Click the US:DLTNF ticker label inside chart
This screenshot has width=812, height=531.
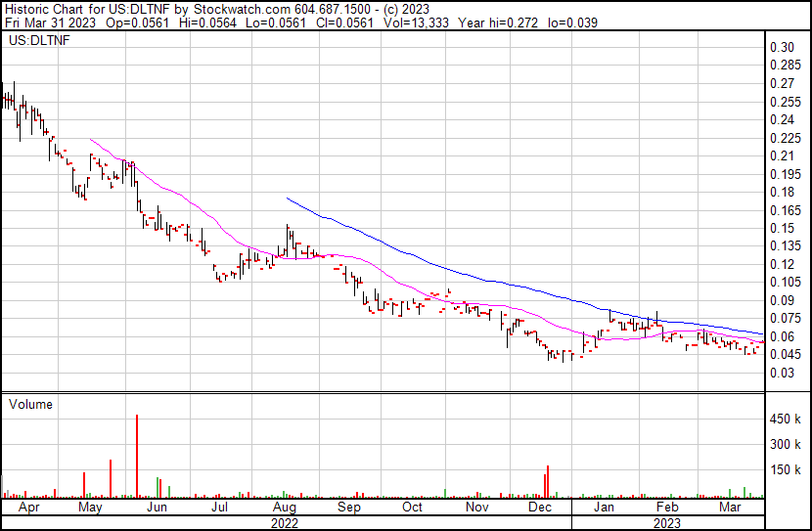tap(36, 41)
